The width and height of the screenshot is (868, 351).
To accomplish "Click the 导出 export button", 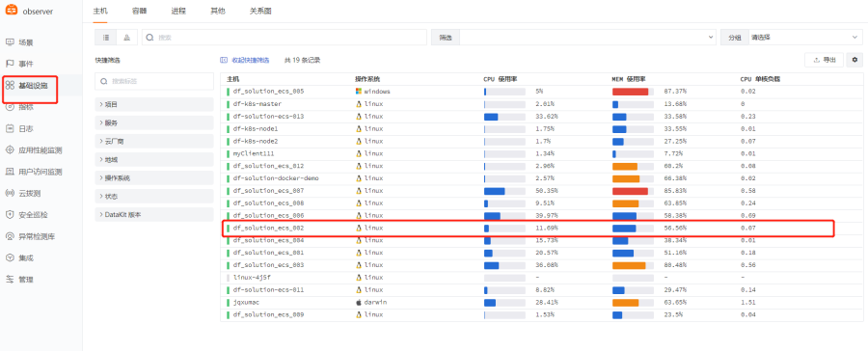I will [825, 60].
